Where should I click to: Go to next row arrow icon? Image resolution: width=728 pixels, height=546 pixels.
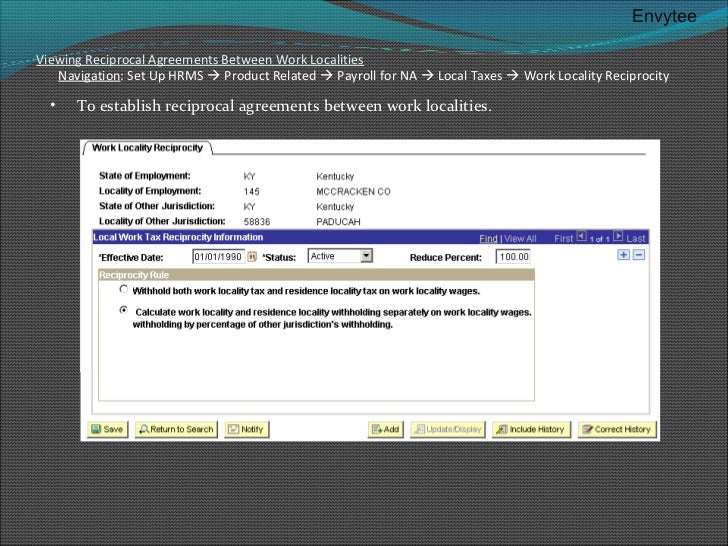coord(618,236)
